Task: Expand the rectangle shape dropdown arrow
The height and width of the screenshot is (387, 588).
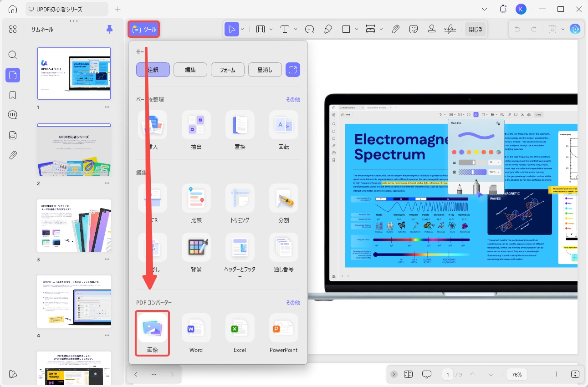Action: (357, 29)
